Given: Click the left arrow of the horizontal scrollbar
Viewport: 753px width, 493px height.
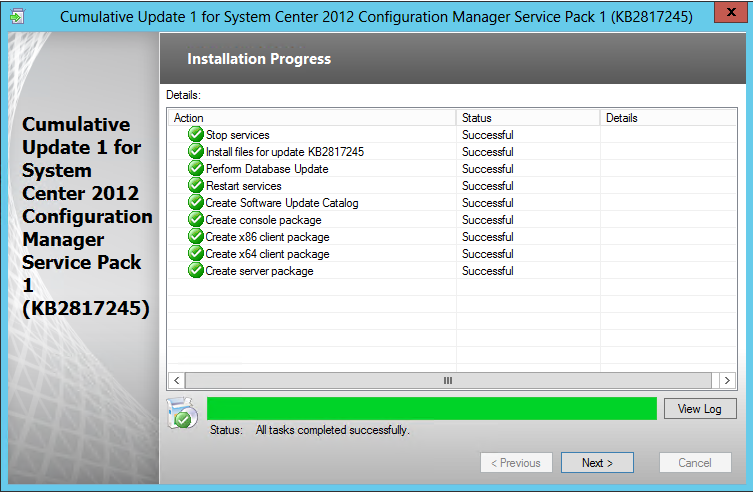Looking at the screenshot, I should pos(176,380).
